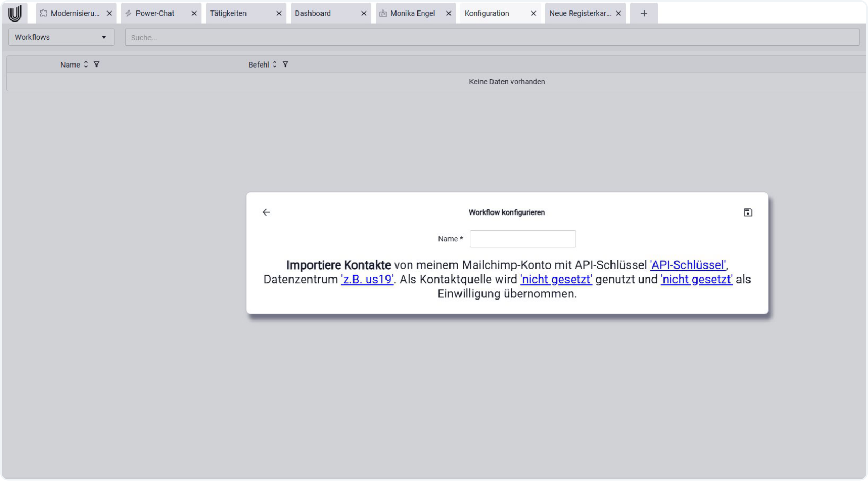Click the 'API-Schlüssel' link

click(x=688, y=265)
